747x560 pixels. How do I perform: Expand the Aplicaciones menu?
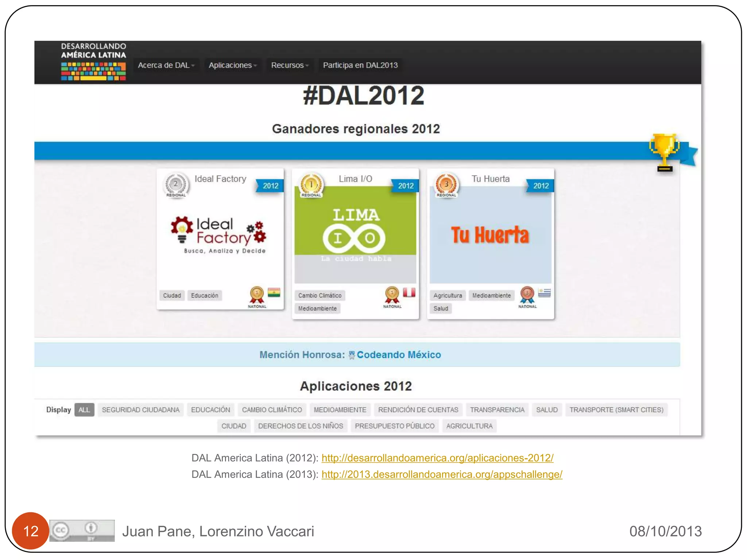click(233, 65)
